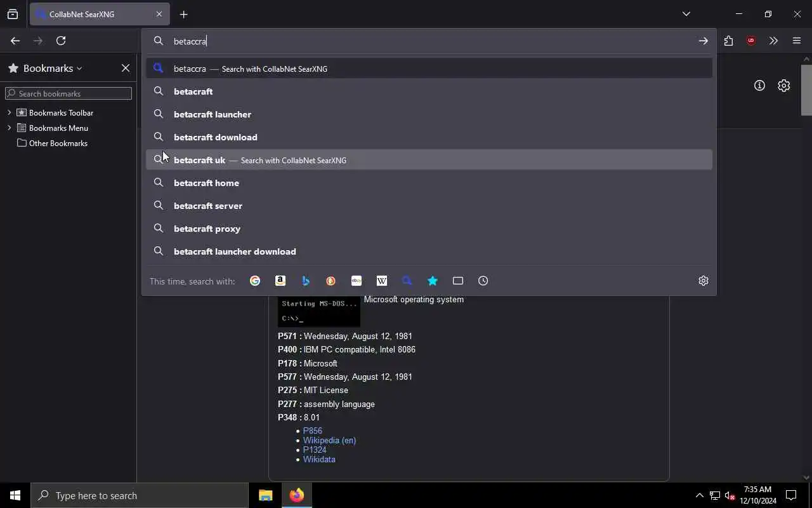Select the CollabNet SearXNG tab
812x508 pixels.
(x=98, y=14)
